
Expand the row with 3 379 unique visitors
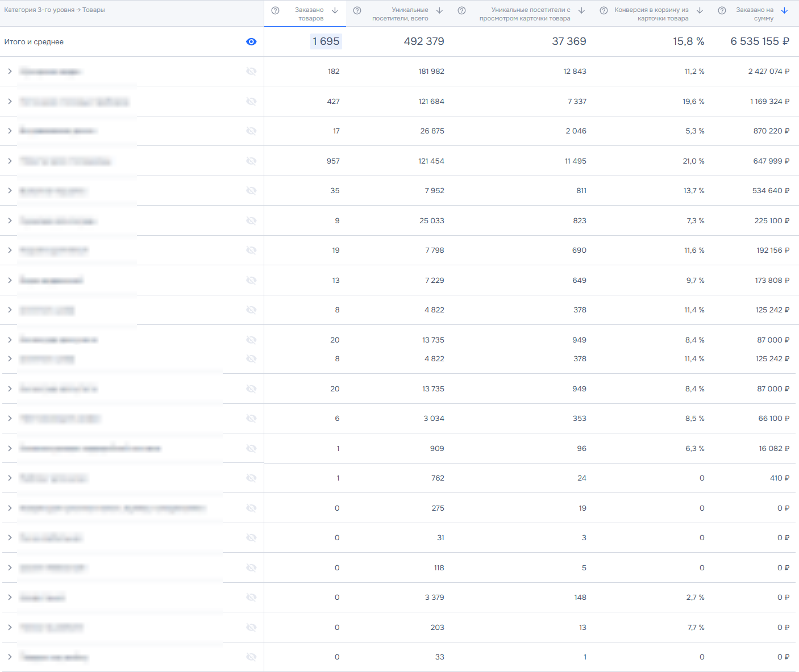coord(10,598)
